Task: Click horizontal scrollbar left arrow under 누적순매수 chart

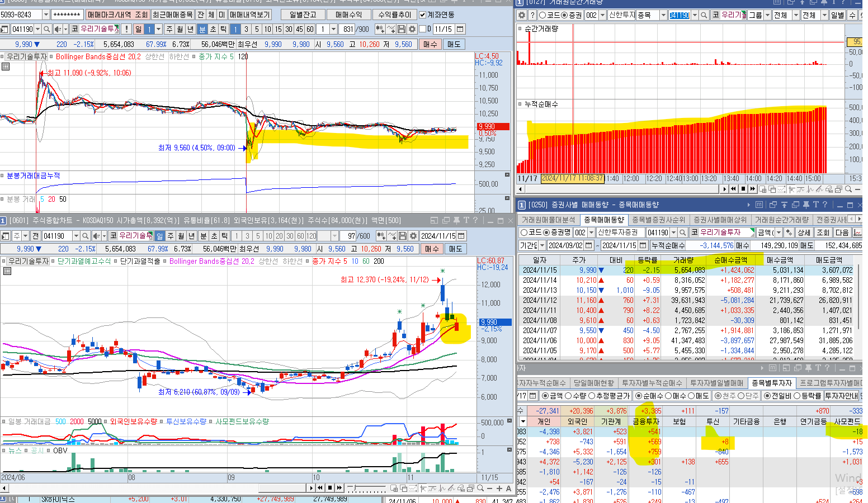Action: [x=520, y=189]
